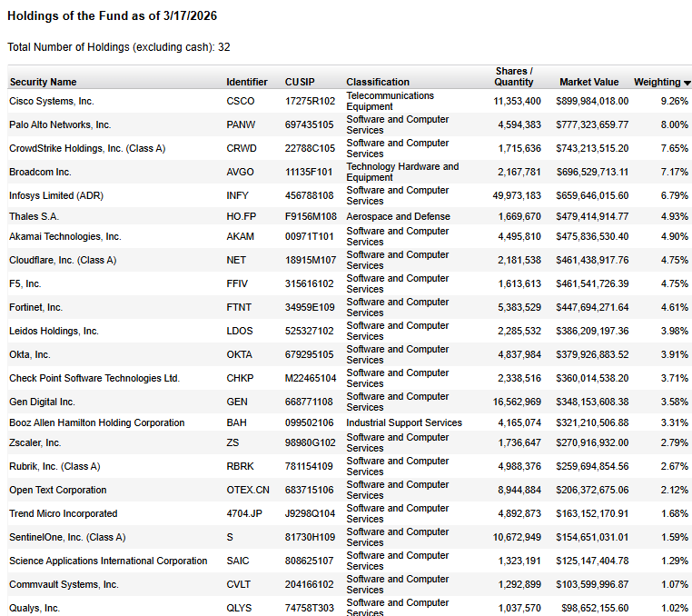This screenshot has width=692, height=616.
Task: Click the $154,651,031.01 market value
Action: pos(592,537)
